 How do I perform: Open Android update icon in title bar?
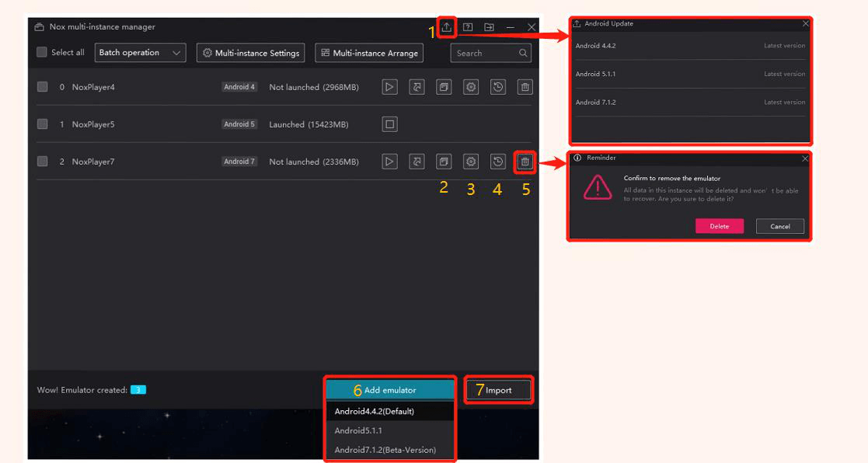click(x=446, y=27)
